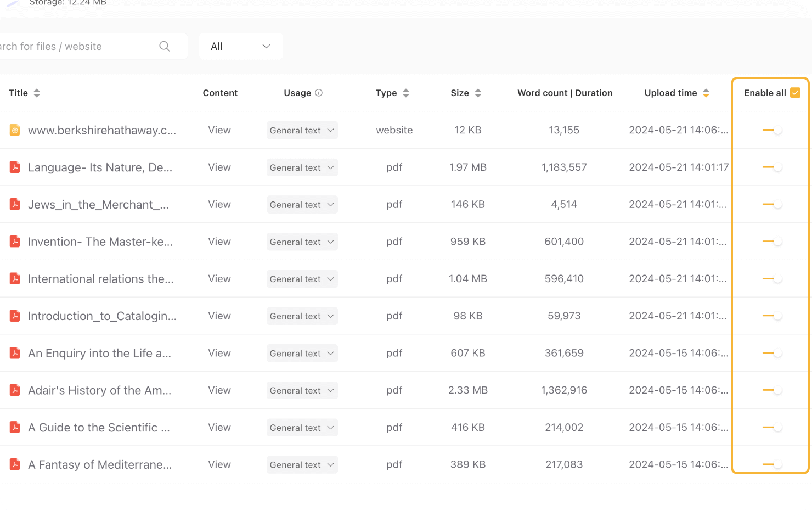Click the search for files input field

coord(77,47)
